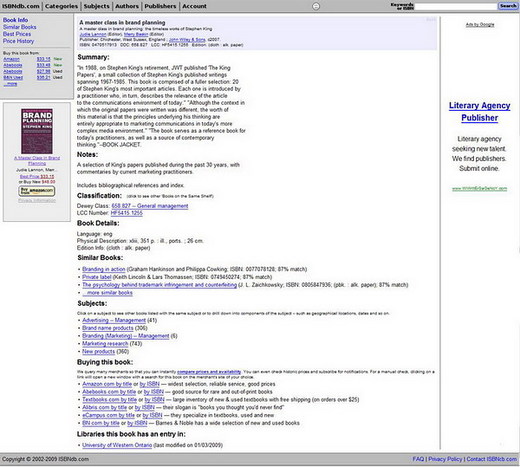Viewport: 520px width, 467px height.
Task: Search BN.com by title
Action: point(101,423)
